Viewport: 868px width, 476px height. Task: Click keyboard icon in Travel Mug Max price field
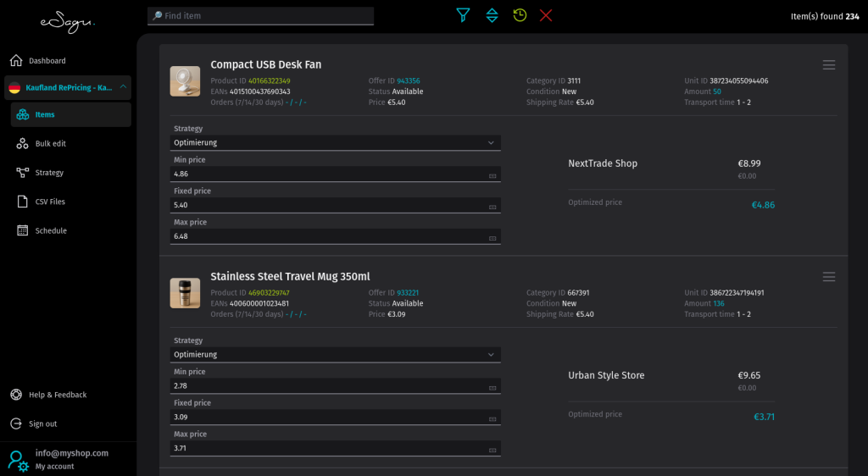coord(492,450)
